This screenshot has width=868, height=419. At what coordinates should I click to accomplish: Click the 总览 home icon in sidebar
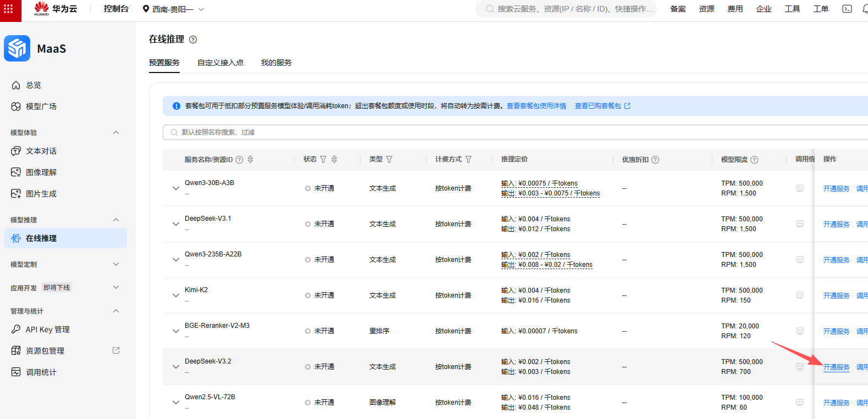16,85
